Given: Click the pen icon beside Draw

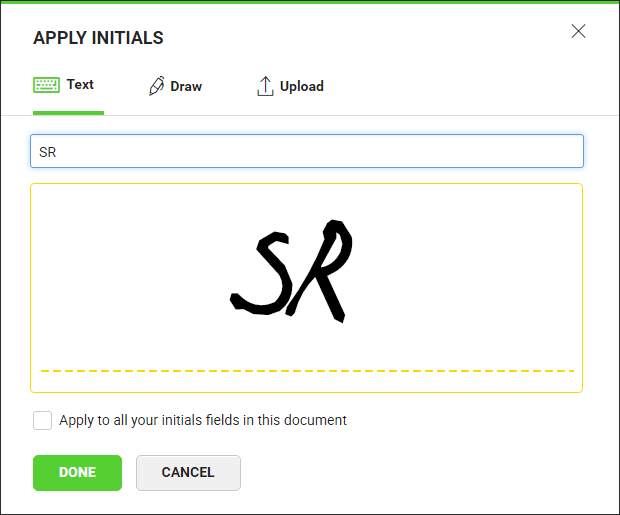Looking at the screenshot, I should point(156,86).
